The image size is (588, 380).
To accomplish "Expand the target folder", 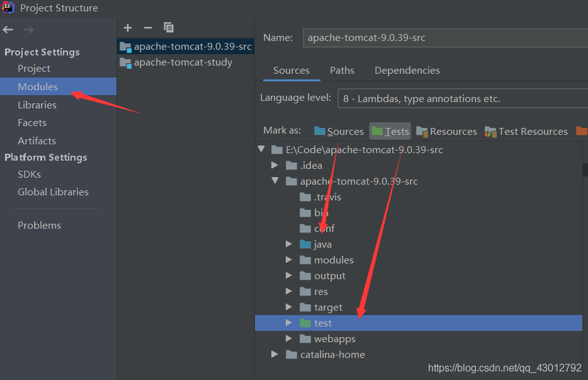I will (289, 307).
